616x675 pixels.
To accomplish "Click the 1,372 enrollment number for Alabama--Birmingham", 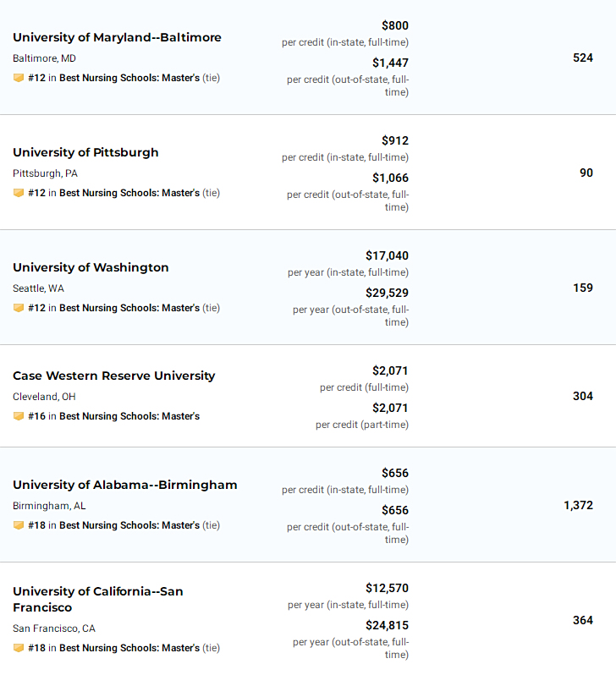I will pos(578,505).
